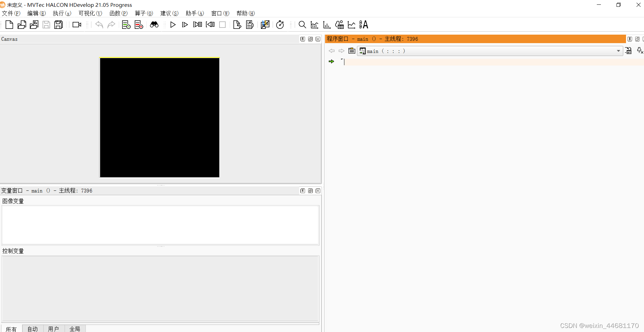Click the browse HDevelop examples icon
Screen dimensions: 644x332
point(34,25)
